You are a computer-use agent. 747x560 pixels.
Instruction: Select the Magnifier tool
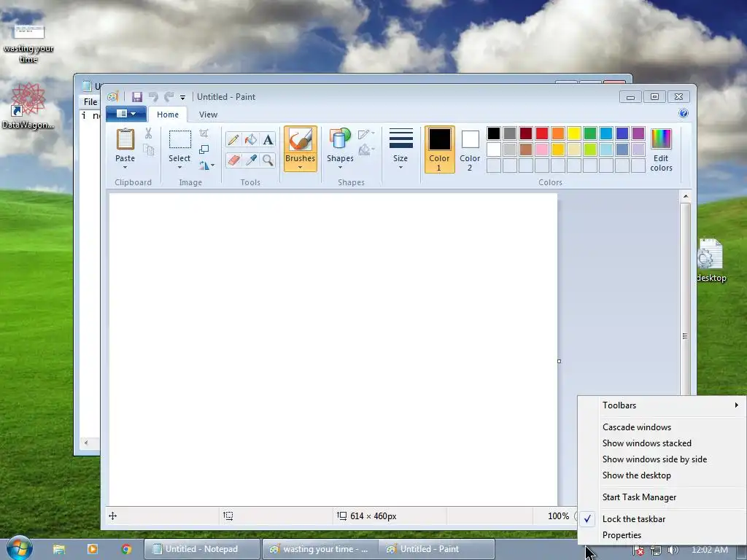268,160
